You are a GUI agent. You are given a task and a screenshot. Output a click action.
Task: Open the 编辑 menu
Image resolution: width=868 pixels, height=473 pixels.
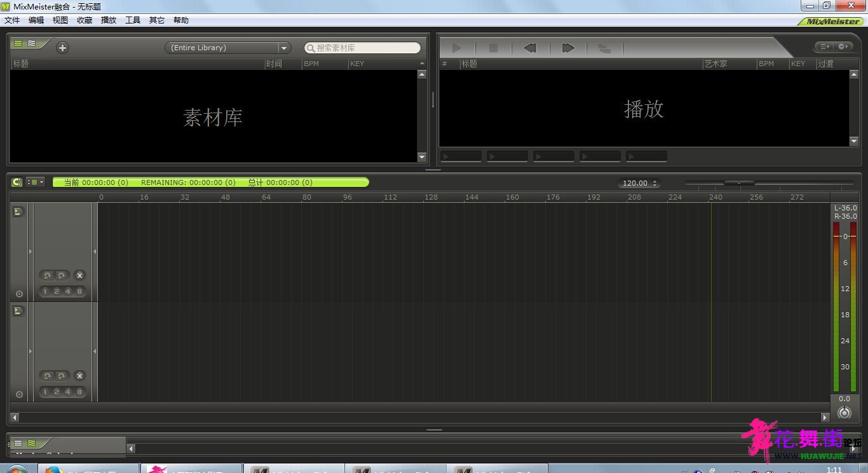click(x=36, y=20)
